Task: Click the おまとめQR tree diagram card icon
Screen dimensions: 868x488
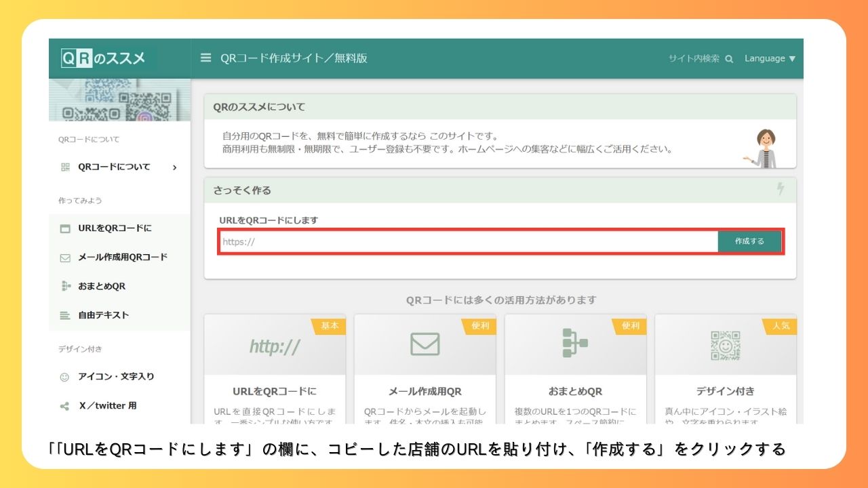Action: click(575, 344)
